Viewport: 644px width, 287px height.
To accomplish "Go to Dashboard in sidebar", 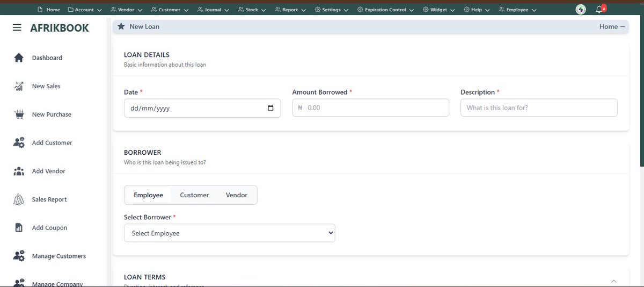I will (x=47, y=58).
